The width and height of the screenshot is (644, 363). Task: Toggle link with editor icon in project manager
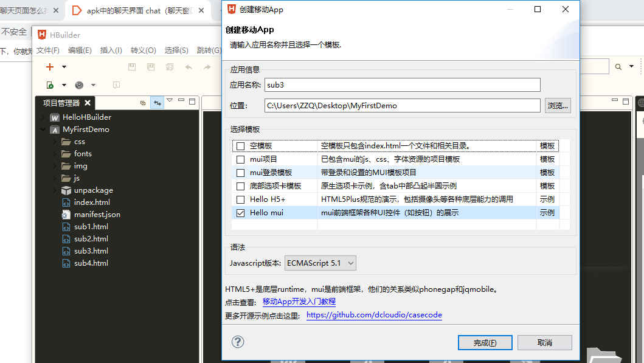(158, 103)
